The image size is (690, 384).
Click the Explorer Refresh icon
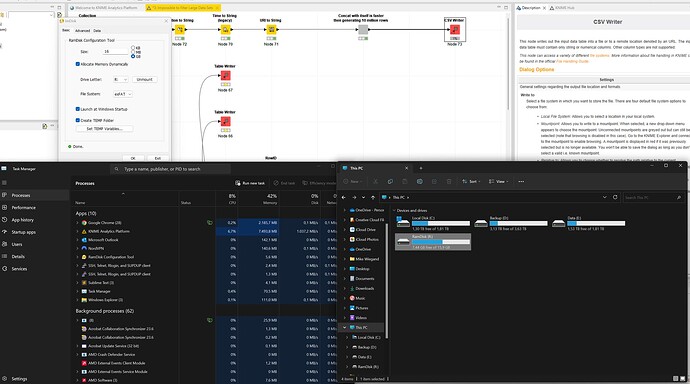(x=615, y=197)
